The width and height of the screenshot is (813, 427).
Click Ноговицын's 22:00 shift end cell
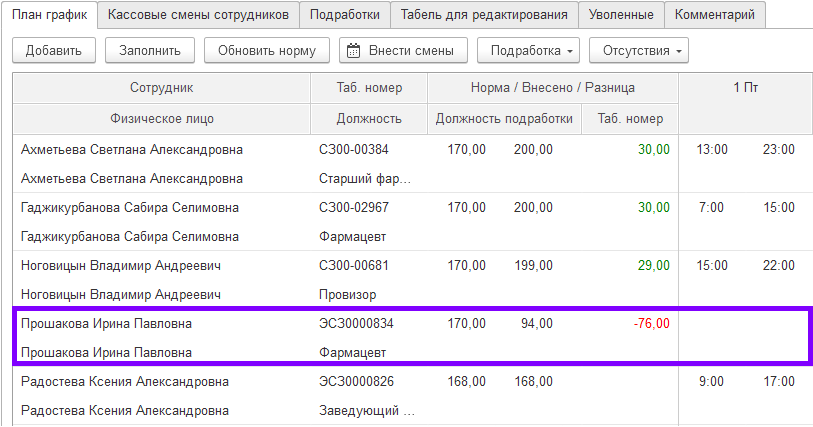777,266
